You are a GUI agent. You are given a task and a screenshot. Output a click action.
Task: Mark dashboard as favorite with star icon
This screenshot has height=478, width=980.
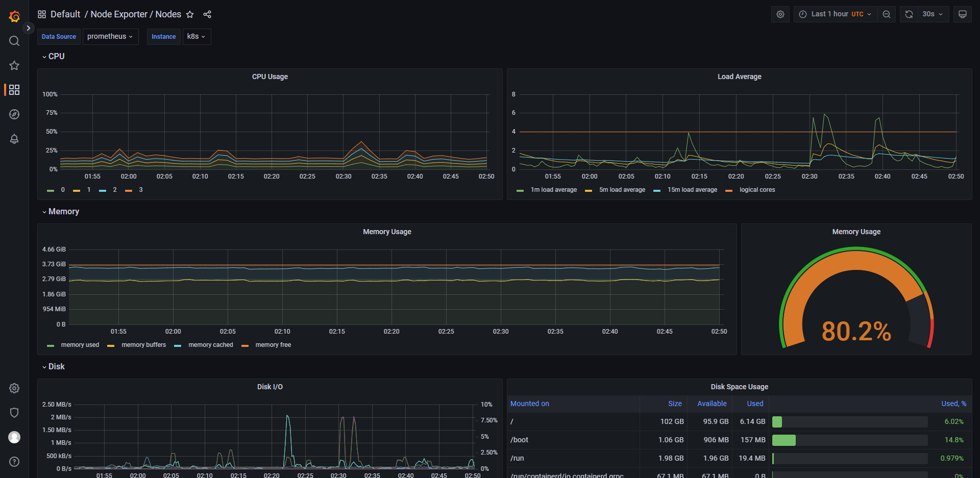click(x=190, y=14)
